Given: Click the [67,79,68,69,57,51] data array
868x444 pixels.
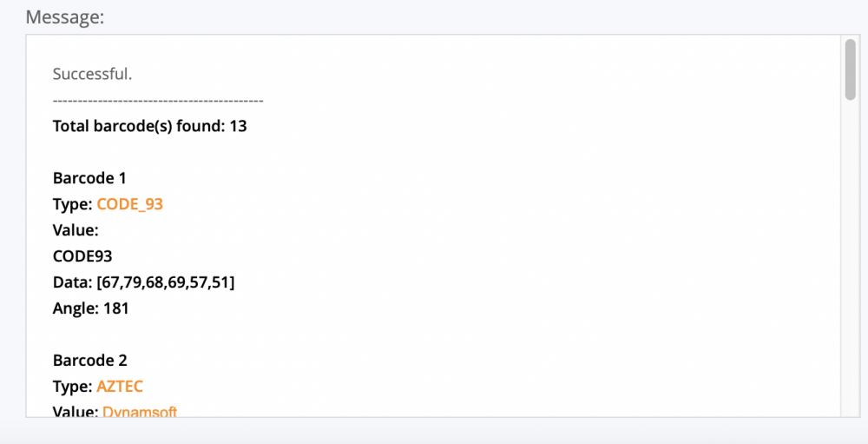Looking at the screenshot, I should [166, 282].
